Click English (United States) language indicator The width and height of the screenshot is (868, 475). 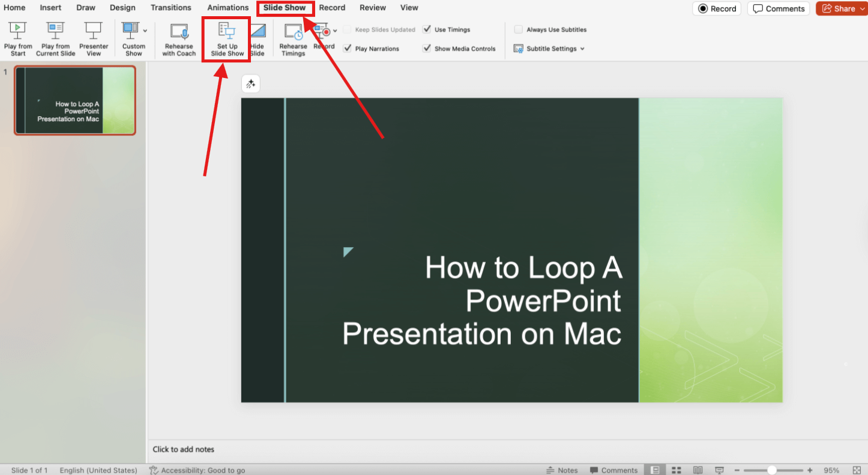pyautogui.click(x=98, y=470)
